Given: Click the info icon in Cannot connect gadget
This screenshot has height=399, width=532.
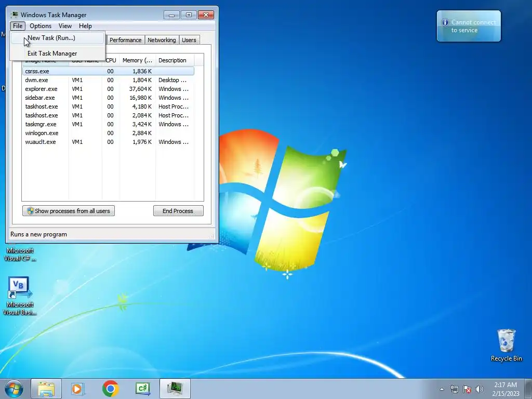Looking at the screenshot, I should 445,22.
